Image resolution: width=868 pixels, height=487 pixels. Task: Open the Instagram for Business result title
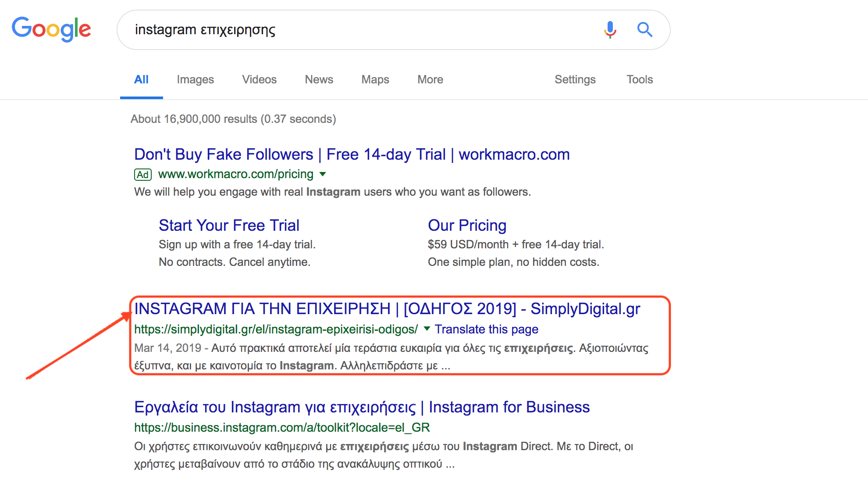tap(362, 407)
